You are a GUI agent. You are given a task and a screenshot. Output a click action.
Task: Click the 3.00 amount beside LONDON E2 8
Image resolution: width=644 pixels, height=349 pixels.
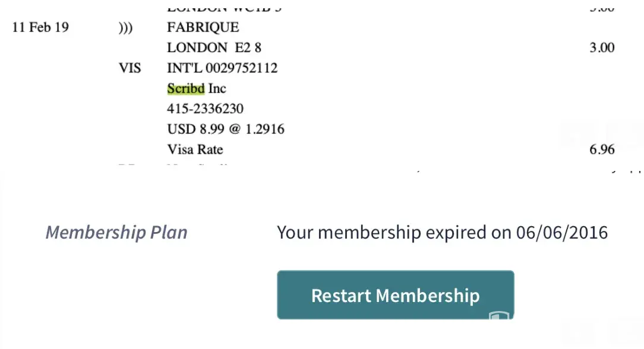[x=601, y=48]
